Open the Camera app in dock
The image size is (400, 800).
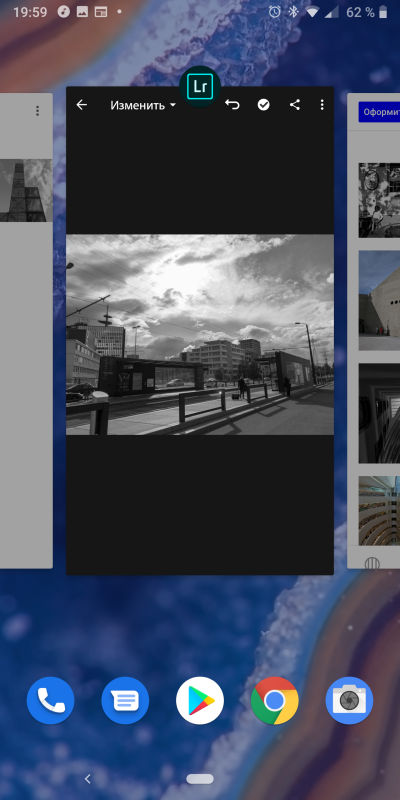pos(349,701)
